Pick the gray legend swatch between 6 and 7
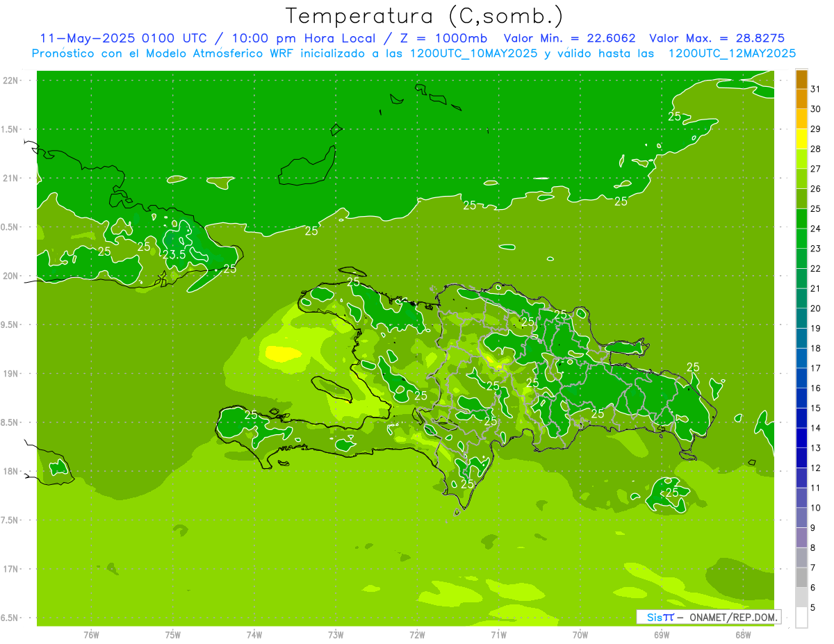This screenshot has height=644, width=834. click(801, 577)
